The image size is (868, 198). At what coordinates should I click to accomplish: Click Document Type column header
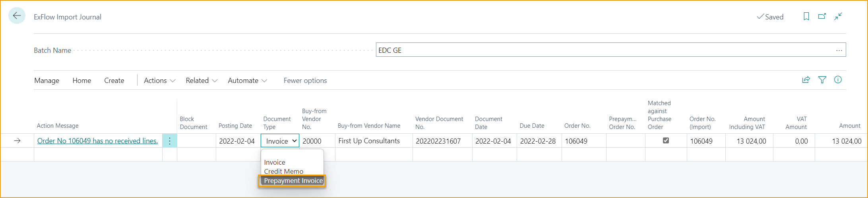tap(277, 123)
